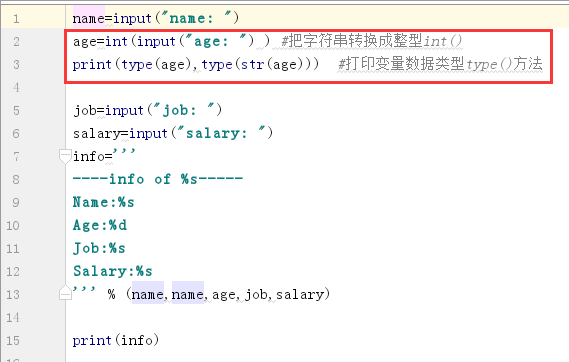Select line number 2 in the gutter
This screenshot has width=569, height=362.
tap(16, 41)
